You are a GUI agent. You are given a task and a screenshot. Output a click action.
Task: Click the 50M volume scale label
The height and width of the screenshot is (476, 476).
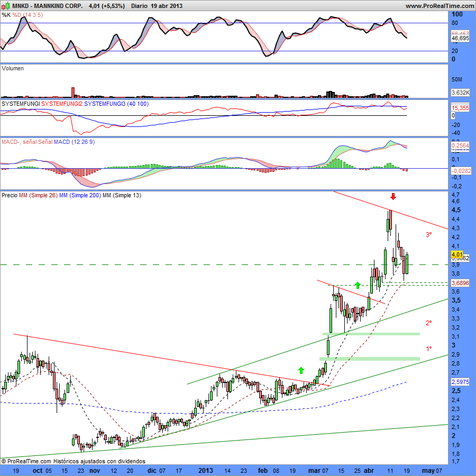pyautogui.click(x=457, y=79)
